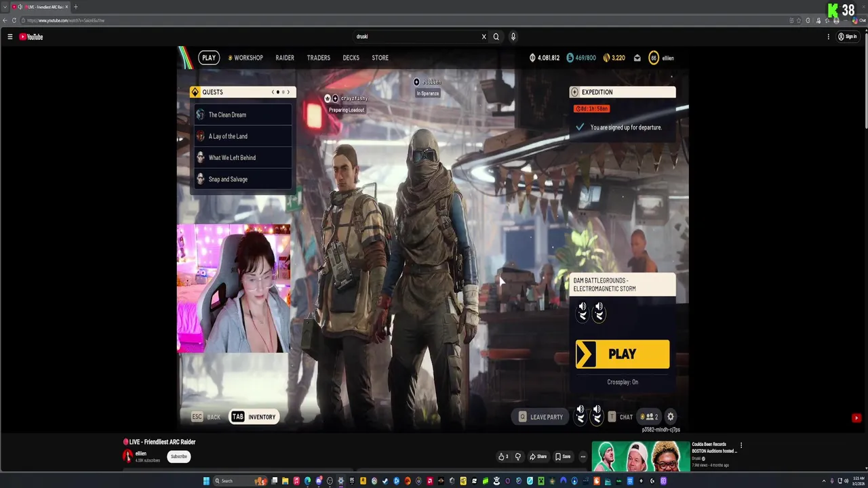Share the live video
Viewport: 868px width, 488px height.
[x=538, y=456]
